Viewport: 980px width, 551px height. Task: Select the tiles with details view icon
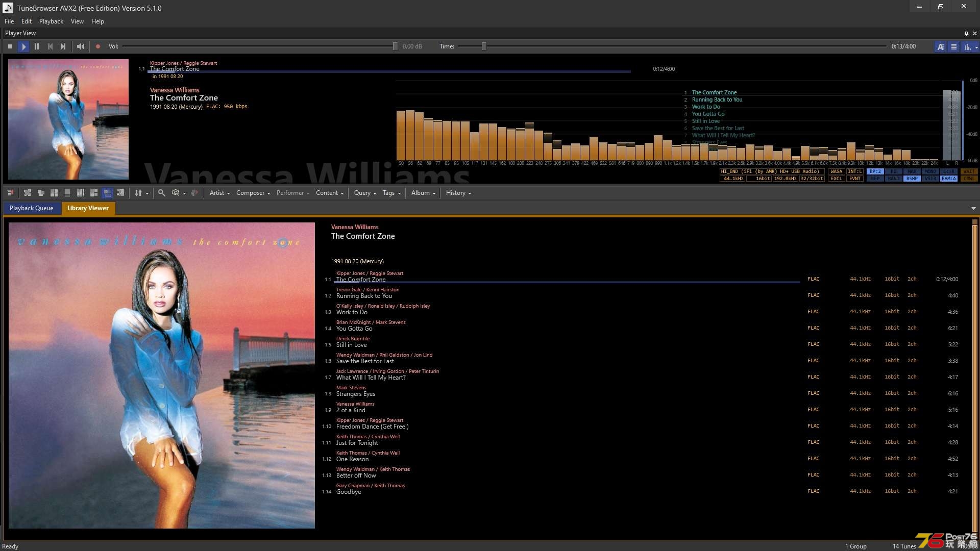pos(94,193)
